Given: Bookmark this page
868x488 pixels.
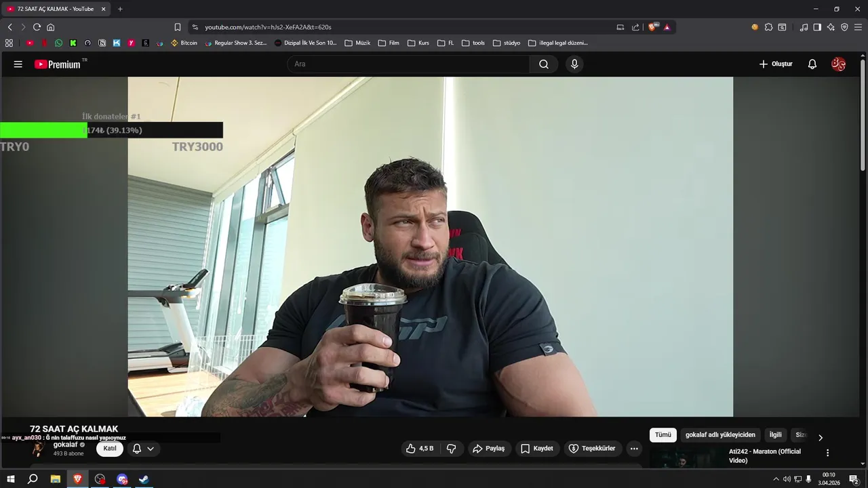Looking at the screenshot, I should click(178, 27).
